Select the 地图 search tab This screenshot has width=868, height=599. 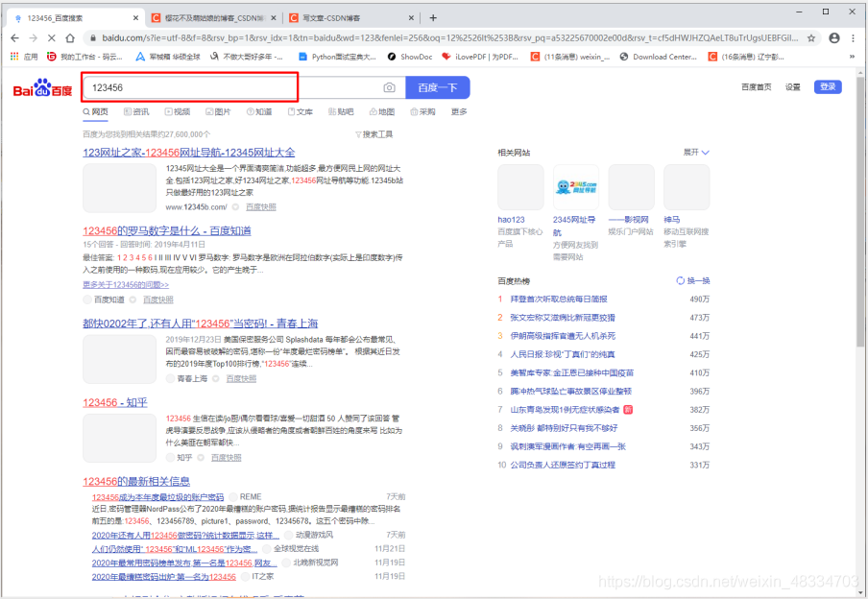(x=382, y=111)
